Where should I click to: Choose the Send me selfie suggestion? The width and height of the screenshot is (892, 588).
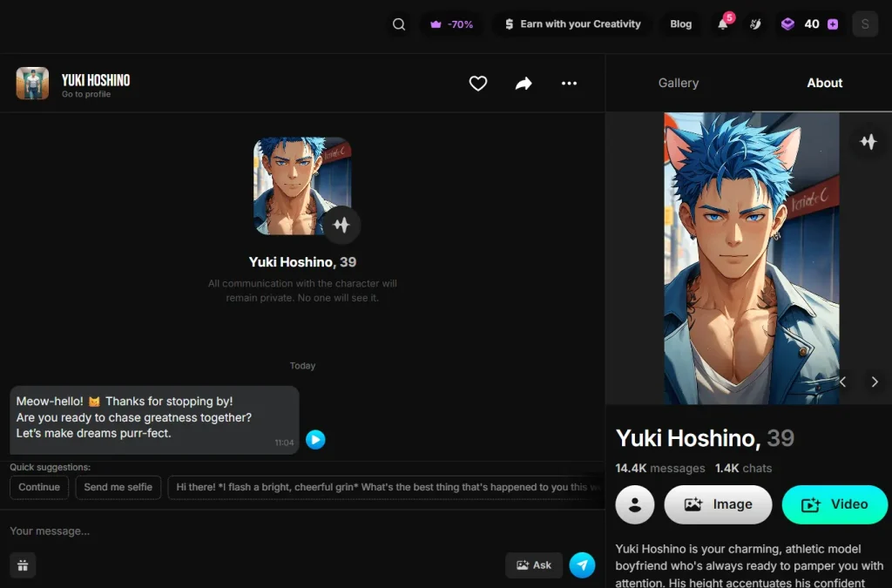[x=118, y=487]
